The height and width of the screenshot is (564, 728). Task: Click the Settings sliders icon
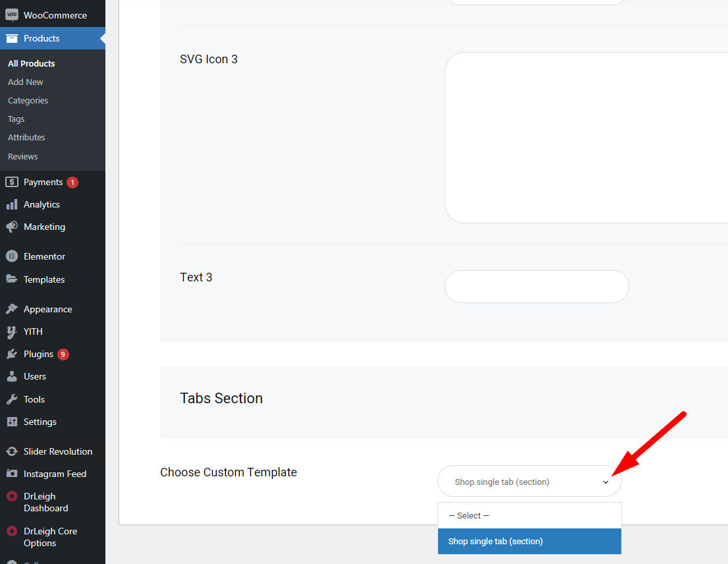12,422
